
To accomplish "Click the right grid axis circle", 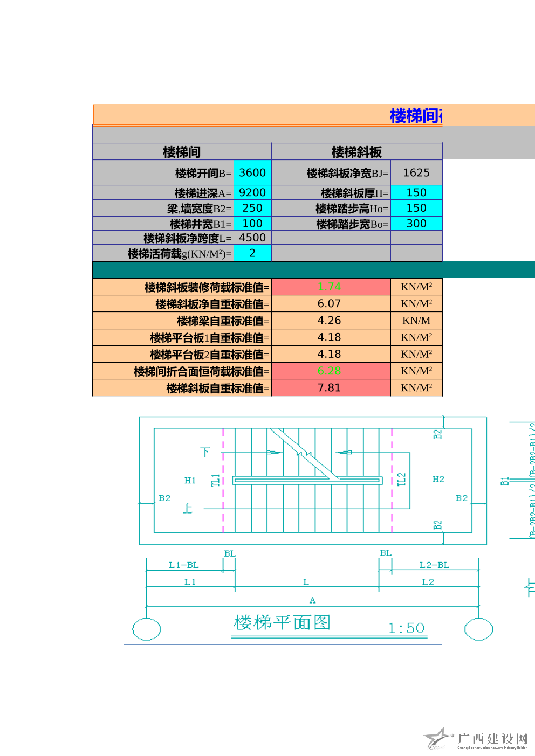I will pyautogui.click(x=478, y=629).
